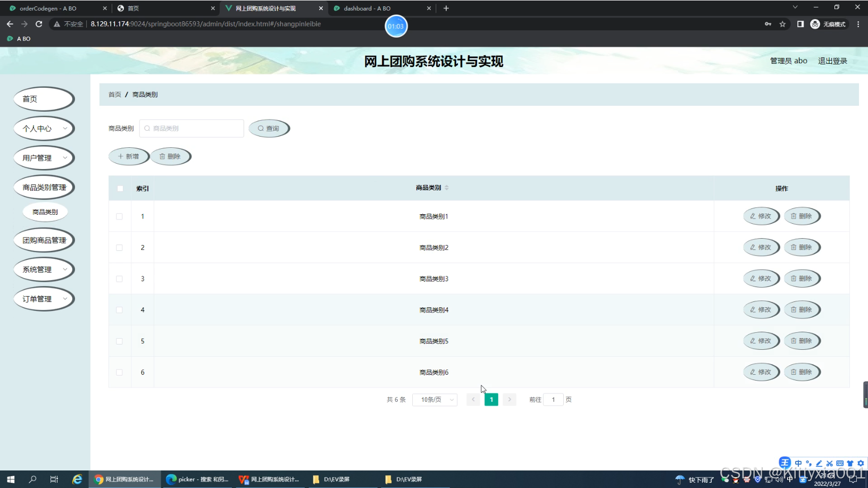
Task: Close the 首页 browser tab
Action: pos(213,8)
